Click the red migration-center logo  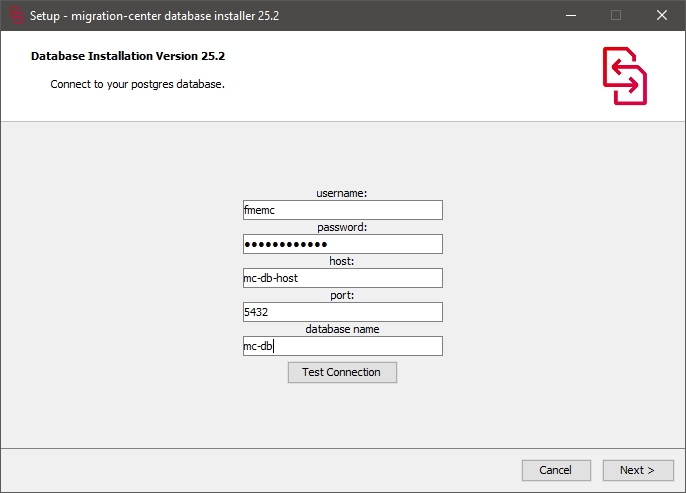click(x=624, y=75)
